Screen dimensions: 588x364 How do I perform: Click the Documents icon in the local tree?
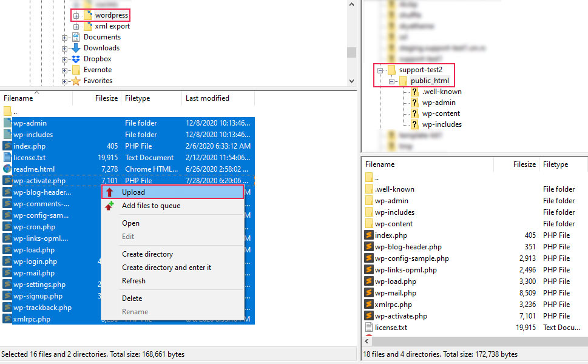[x=76, y=37]
